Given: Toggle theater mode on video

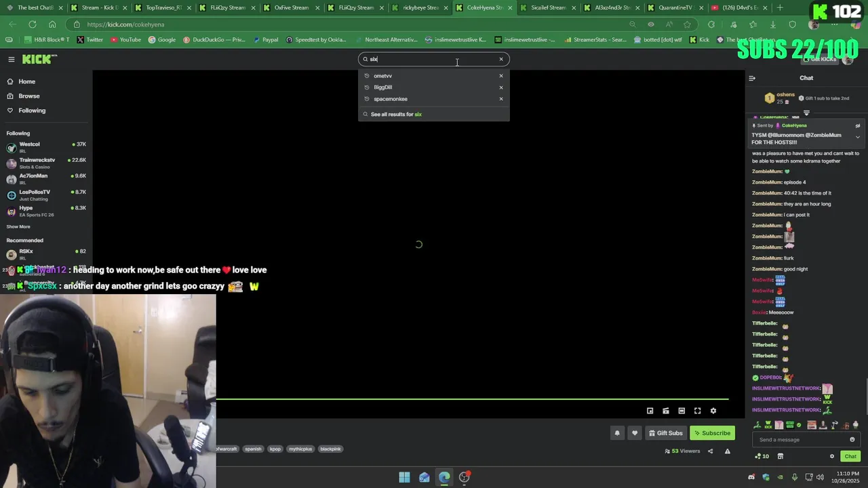Looking at the screenshot, I should coord(682,411).
